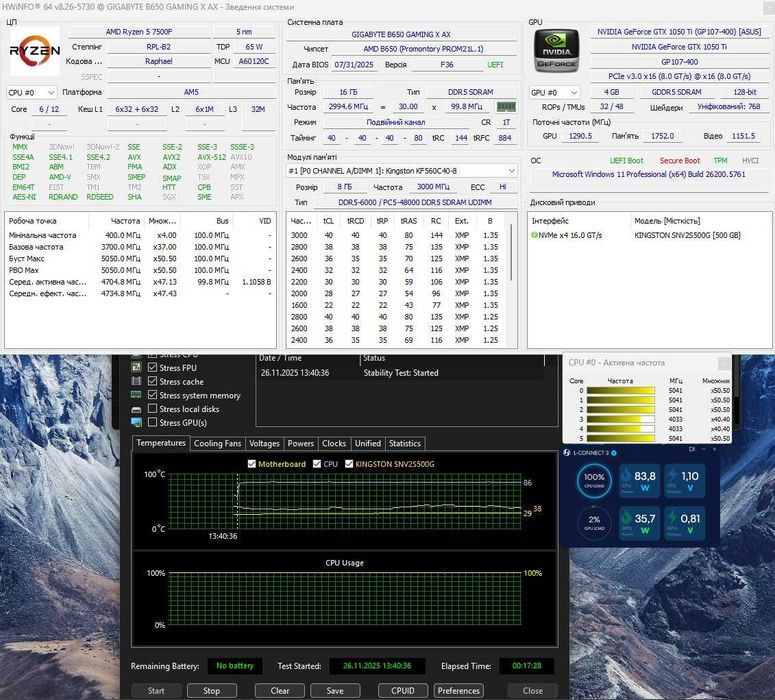Click the NVIDIA GeForce logo in HWiNFO
The width and height of the screenshot is (775, 700).
(x=557, y=50)
